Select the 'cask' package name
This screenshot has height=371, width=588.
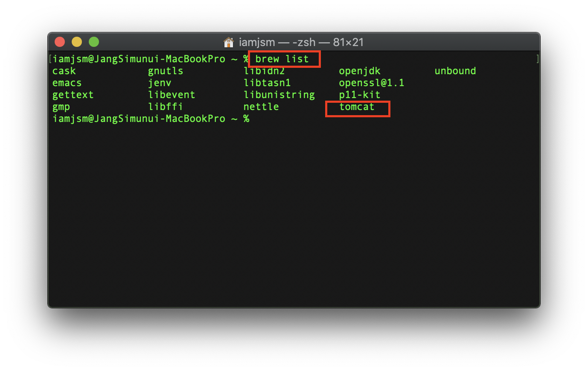(x=64, y=71)
